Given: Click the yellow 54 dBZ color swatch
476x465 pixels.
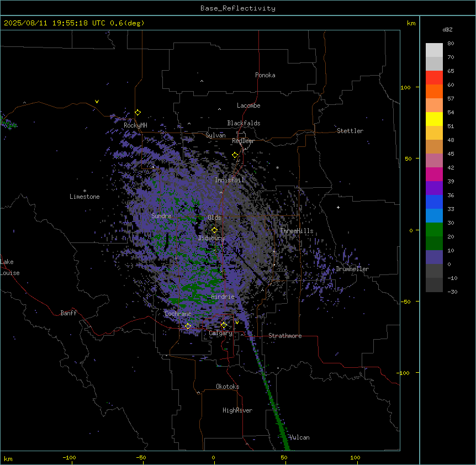Looking at the screenshot, I should (434, 119).
